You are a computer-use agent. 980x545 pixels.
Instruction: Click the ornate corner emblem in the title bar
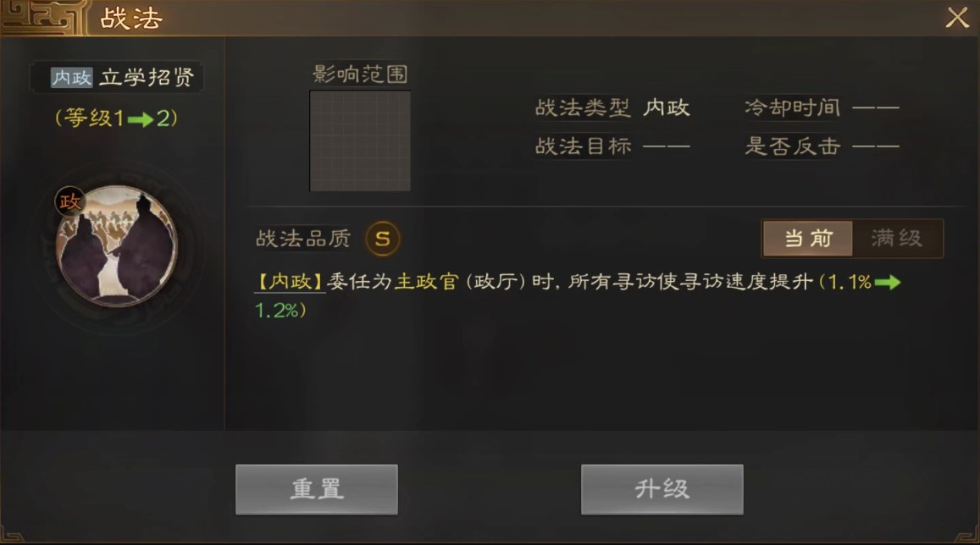(42, 17)
